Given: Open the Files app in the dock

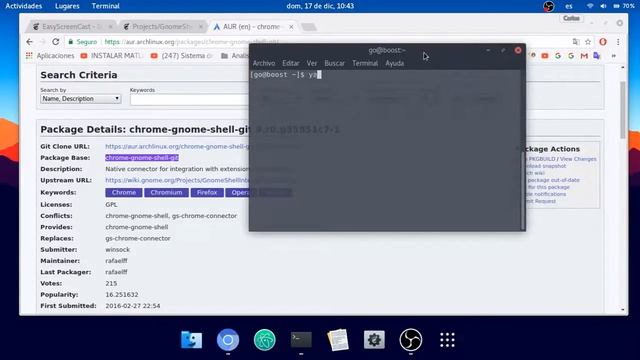Looking at the screenshot, I should tap(191, 340).
